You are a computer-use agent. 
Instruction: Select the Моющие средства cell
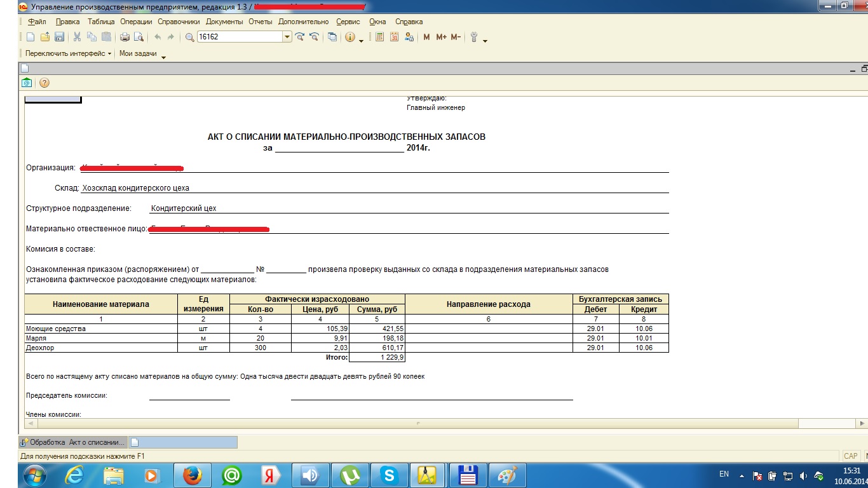coord(101,329)
